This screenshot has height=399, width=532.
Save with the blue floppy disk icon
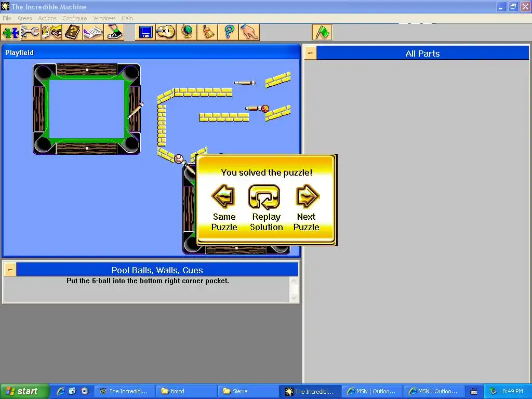tap(145, 33)
